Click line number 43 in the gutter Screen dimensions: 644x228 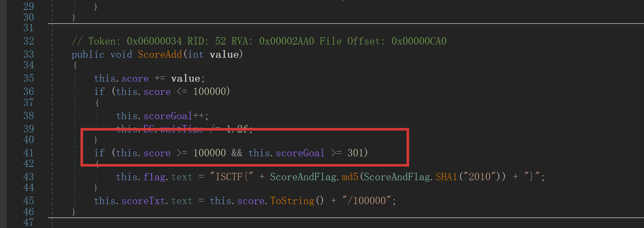pyautogui.click(x=29, y=177)
